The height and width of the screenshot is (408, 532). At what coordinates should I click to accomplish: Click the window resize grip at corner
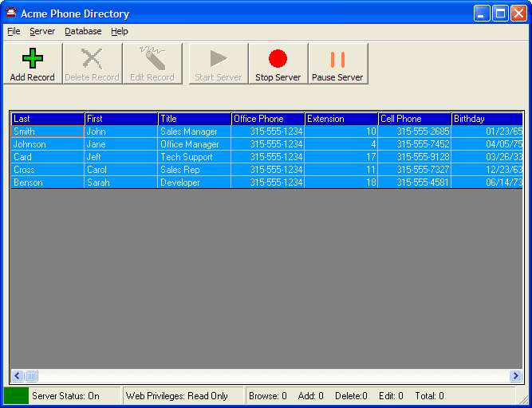pyautogui.click(x=523, y=399)
